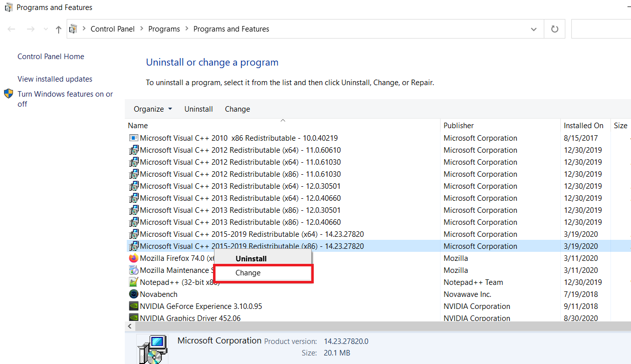The width and height of the screenshot is (631, 364).
Task: Click icon of Visual C++ 2013 (x64) 12.0.30501
Action: click(133, 186)
